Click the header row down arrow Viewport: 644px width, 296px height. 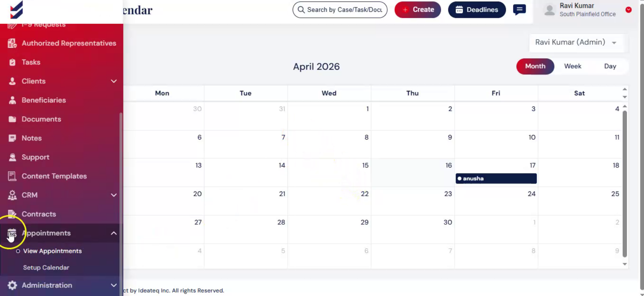point(625,97)
